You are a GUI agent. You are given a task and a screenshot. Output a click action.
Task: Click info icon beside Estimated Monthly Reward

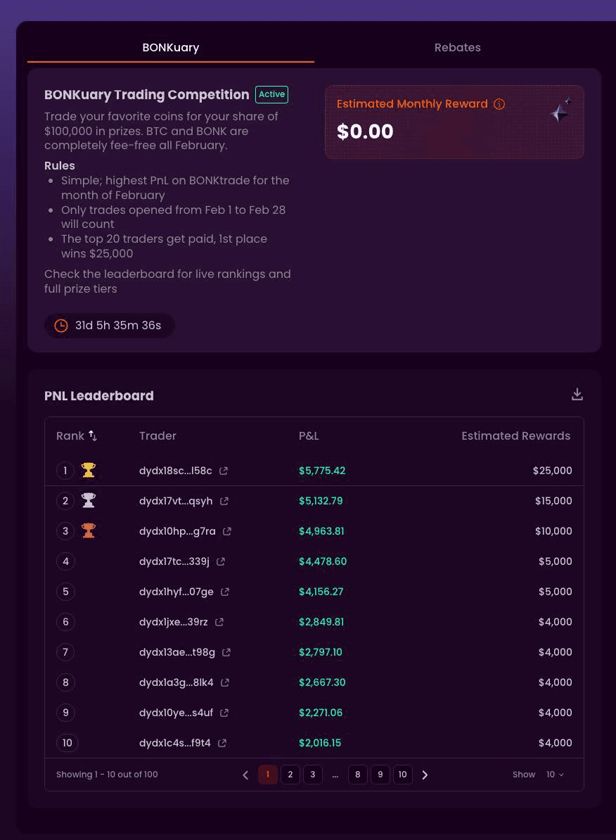coord(499,104)
